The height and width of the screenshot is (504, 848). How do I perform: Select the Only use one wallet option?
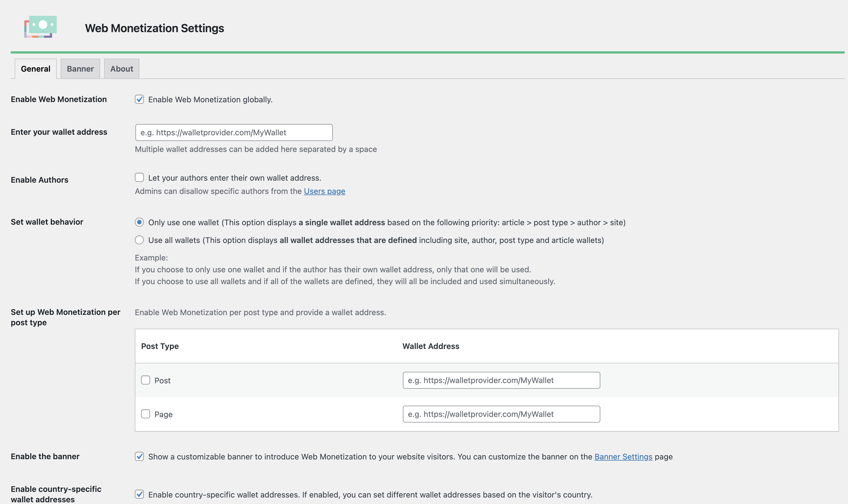click(139, 222)
